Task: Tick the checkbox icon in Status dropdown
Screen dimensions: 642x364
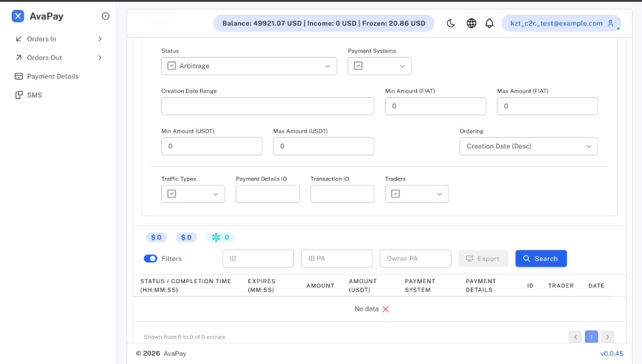Action: [172, 66]
